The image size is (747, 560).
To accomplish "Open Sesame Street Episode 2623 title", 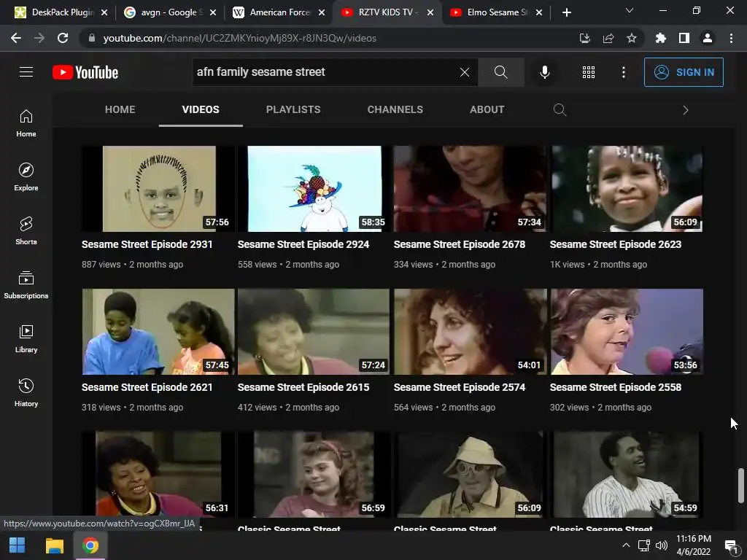I will [x=616, y=244].
